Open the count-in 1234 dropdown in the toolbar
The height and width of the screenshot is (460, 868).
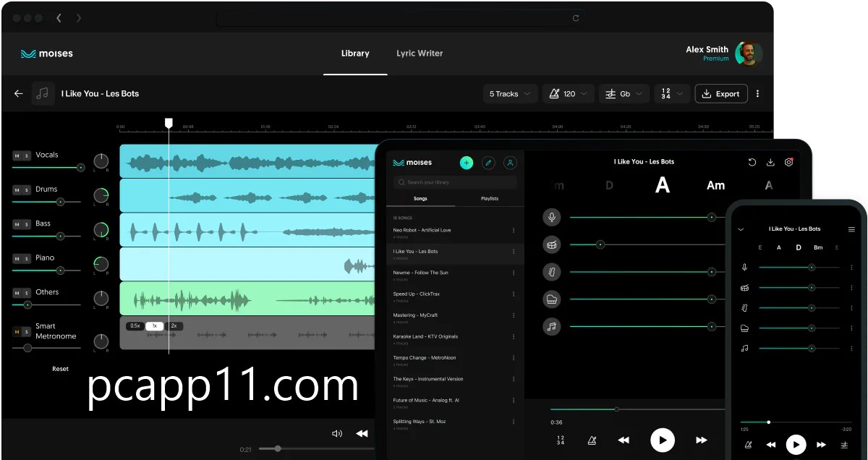(x=672, y=94)
